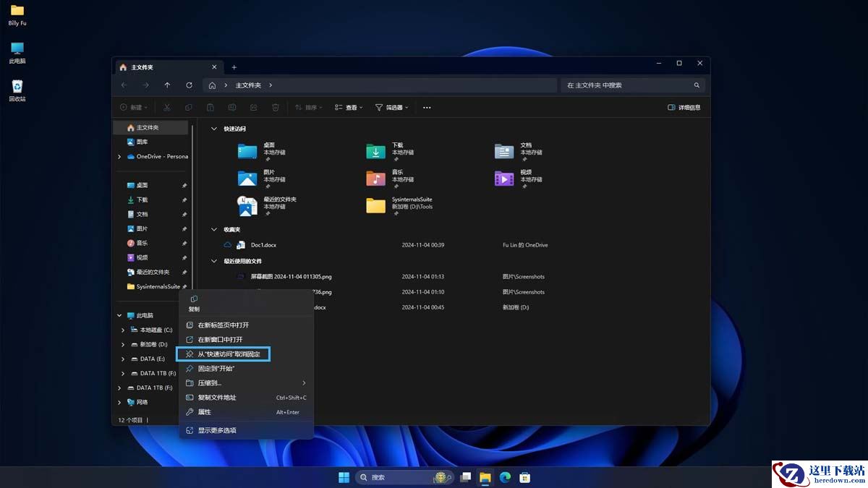Image resolution: width=868 pixels, height=488 pixels.
Task: Select 固定到"开始" menu entry
Action: pos(246,369)
